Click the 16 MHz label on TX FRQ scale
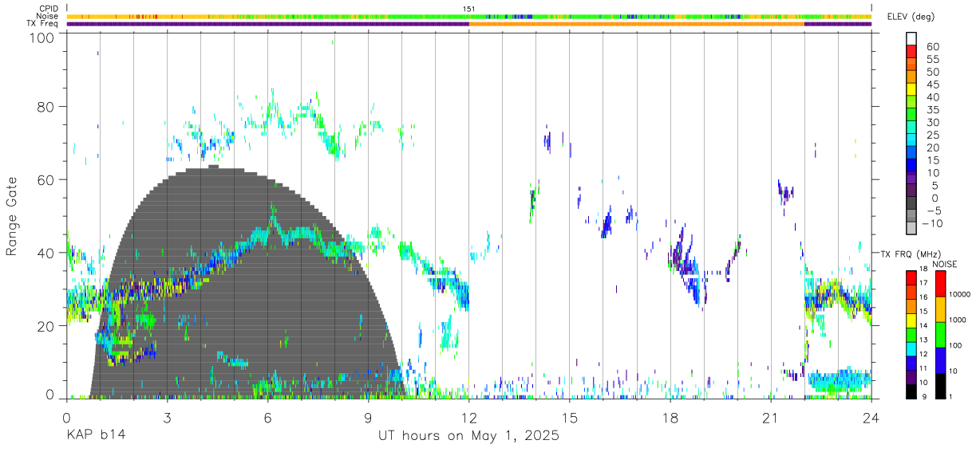 coord(923,297)
